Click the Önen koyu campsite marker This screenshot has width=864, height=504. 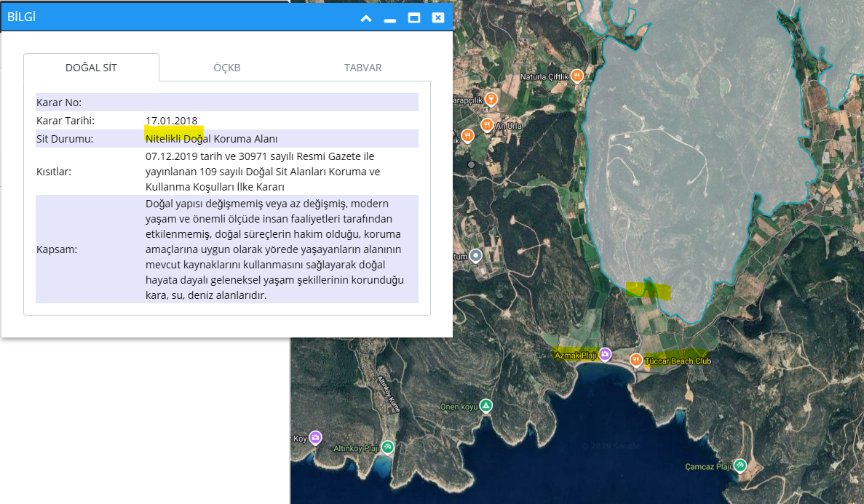[485, 406]
